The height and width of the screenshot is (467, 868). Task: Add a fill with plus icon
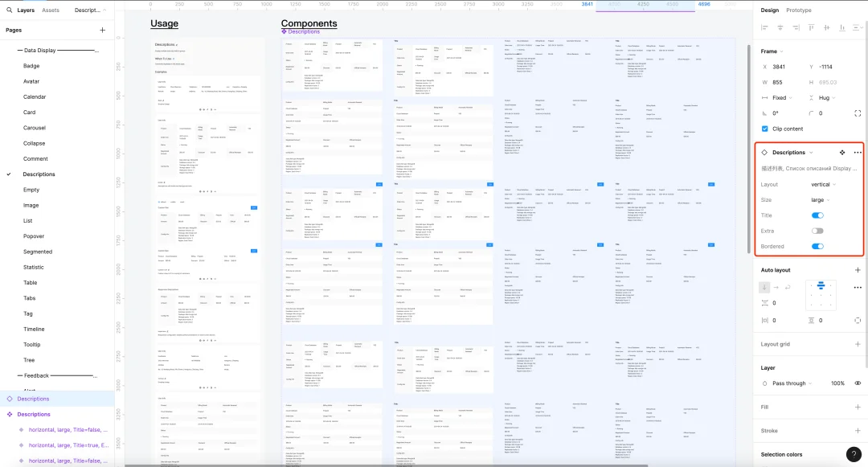(858, 408)
